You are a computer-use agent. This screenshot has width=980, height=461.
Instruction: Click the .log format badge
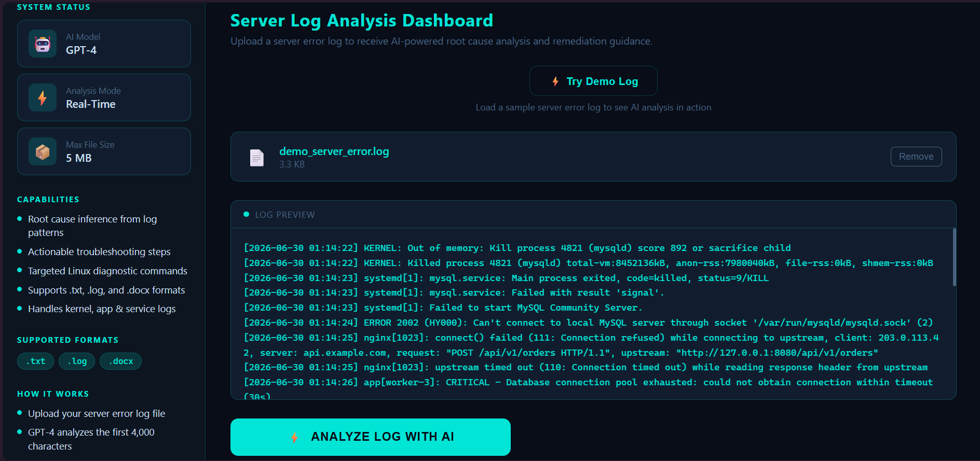click(x=77, y=361)
